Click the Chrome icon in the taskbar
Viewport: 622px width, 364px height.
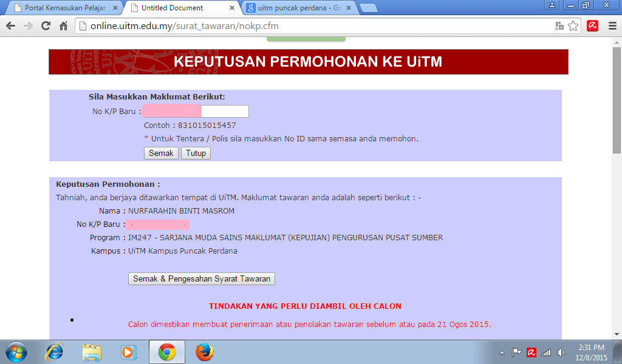tap(167, 352)
